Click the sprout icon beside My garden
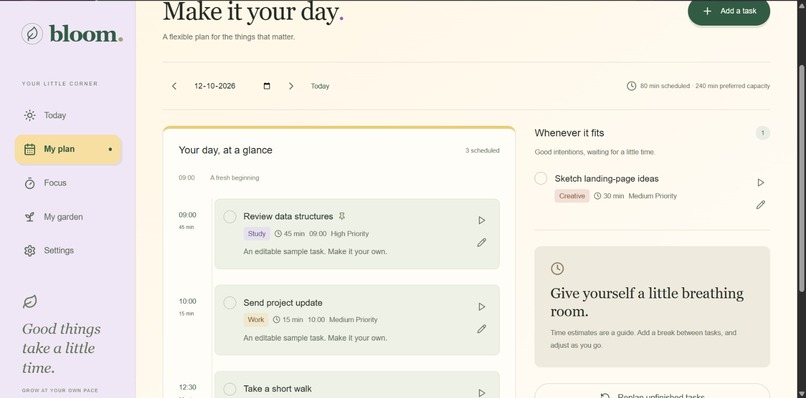 tap(30, 217)
